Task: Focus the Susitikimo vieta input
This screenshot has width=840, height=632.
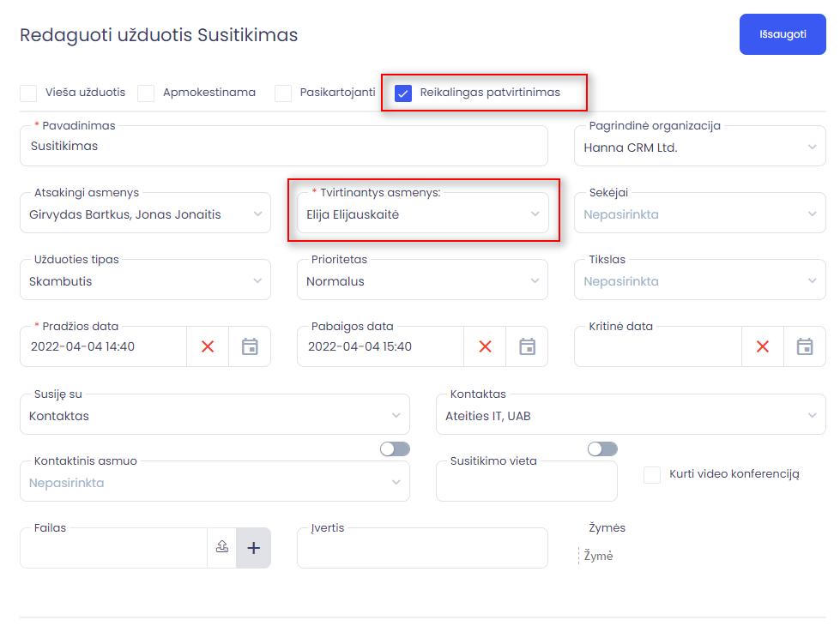Action: [x=527, y=481]
